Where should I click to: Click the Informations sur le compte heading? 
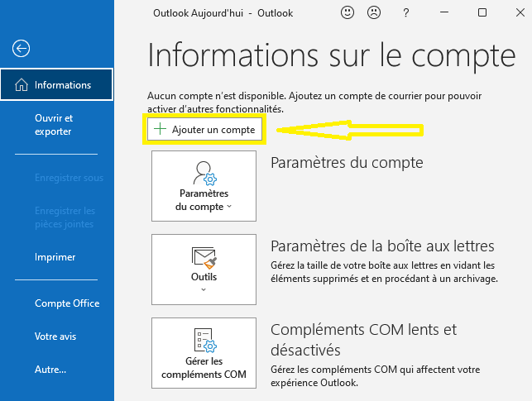[x=332, y=55]
